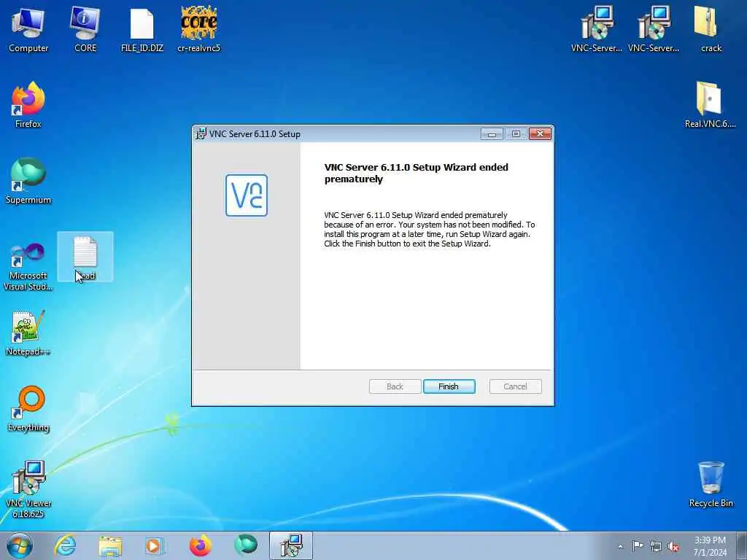
Task: Open Windows Media Player from the taskbar
Action: click(155, 545)
